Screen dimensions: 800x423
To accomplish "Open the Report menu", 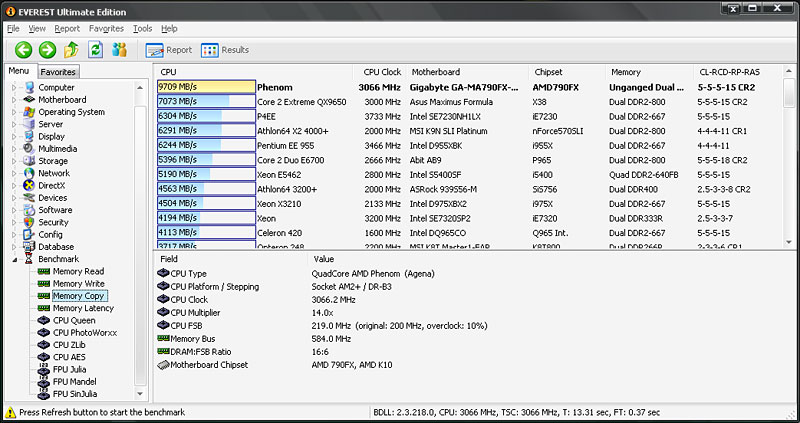I will click(67, 29).
